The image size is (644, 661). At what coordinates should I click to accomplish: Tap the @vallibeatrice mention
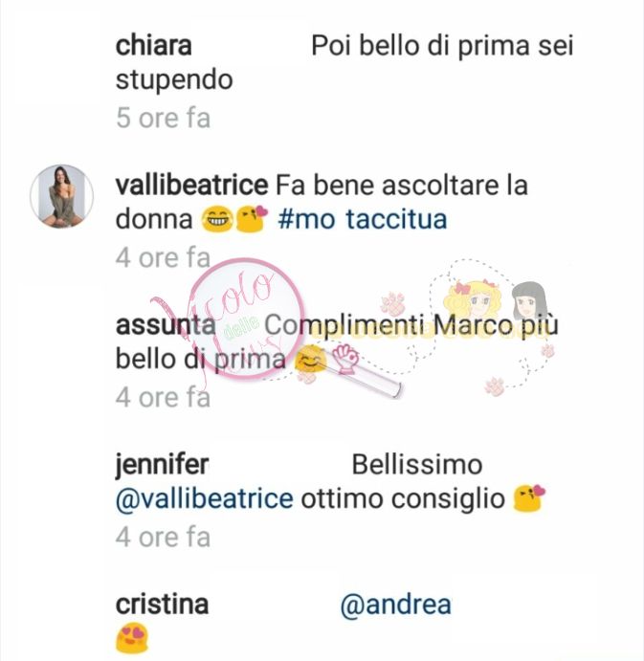(x=204, y=498)
